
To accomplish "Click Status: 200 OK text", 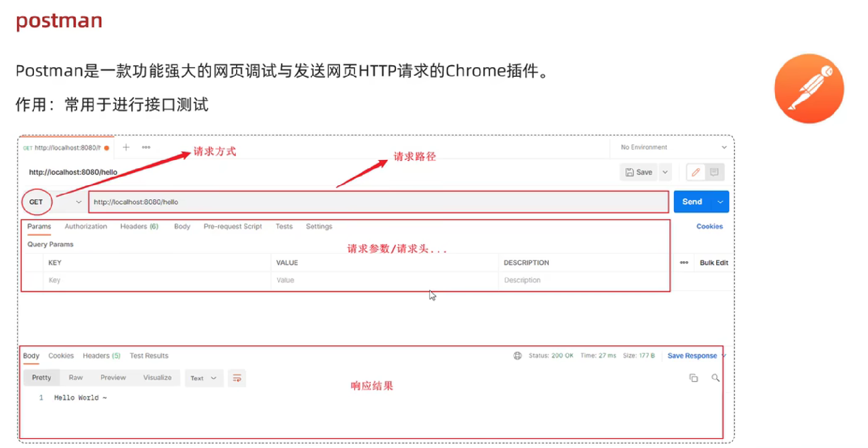I will (x=551, y=356).
